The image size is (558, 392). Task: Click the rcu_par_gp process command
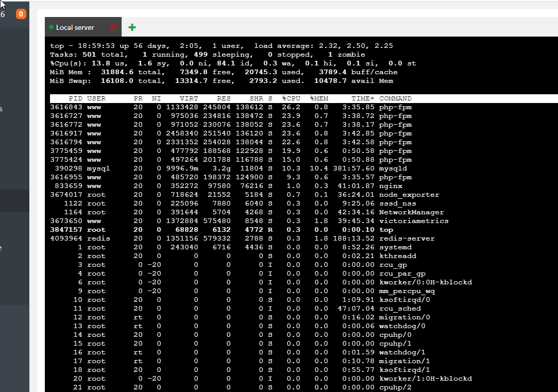(402, 274)
